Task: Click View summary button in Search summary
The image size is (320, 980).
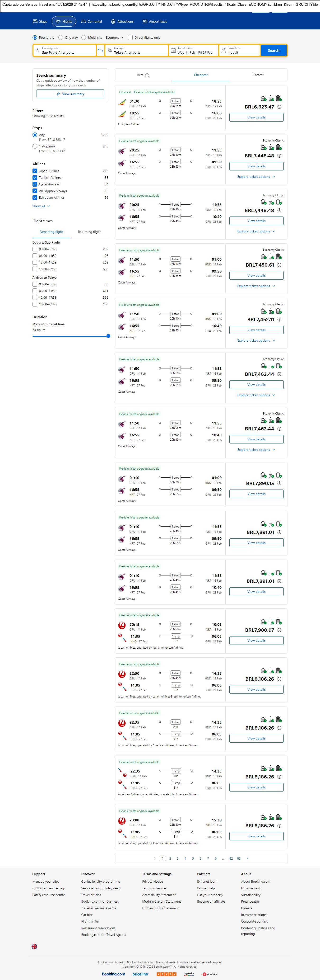Action: click(x=70, y=94)
